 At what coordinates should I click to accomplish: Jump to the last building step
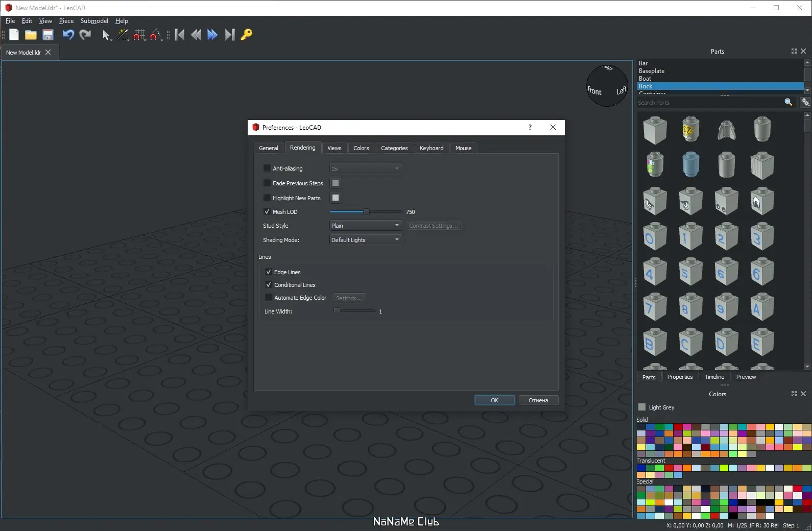tap(230, 35)
